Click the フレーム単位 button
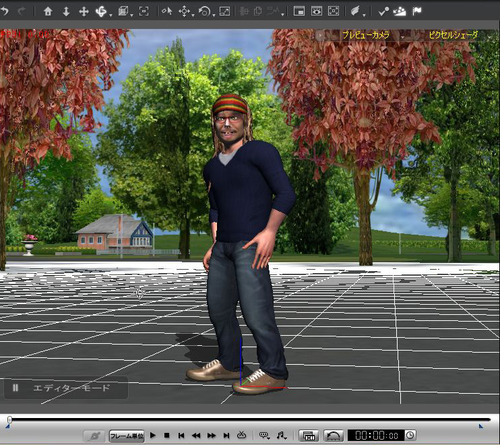Image resolution: width=500 pixels, height=445 pixels. [x=127, y=436]
